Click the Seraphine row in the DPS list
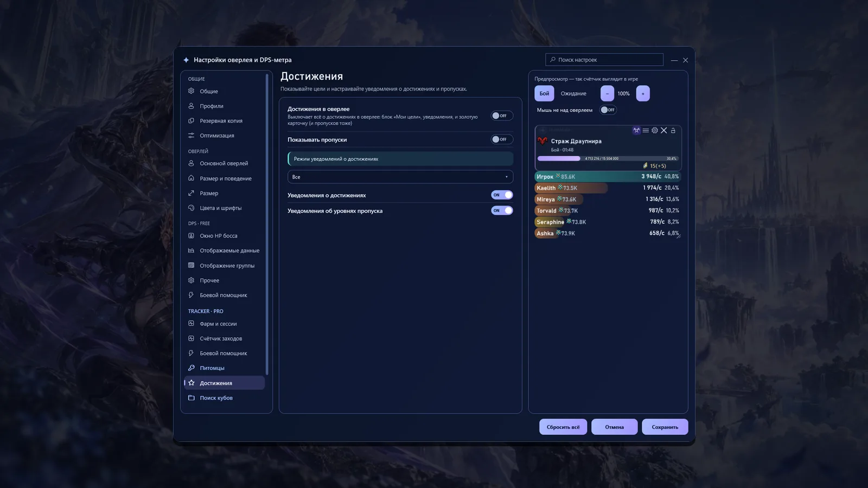Viewport: 868px width, 488px height. (608, 222)
